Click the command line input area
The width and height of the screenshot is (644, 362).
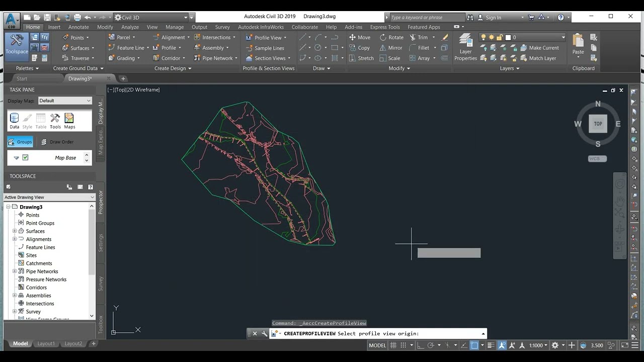tap(381, 333)
